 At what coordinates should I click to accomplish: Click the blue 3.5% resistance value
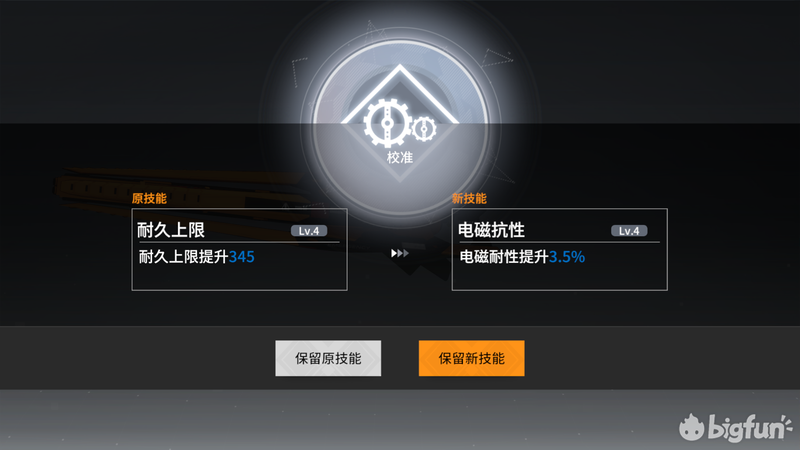tap(567, 257)
